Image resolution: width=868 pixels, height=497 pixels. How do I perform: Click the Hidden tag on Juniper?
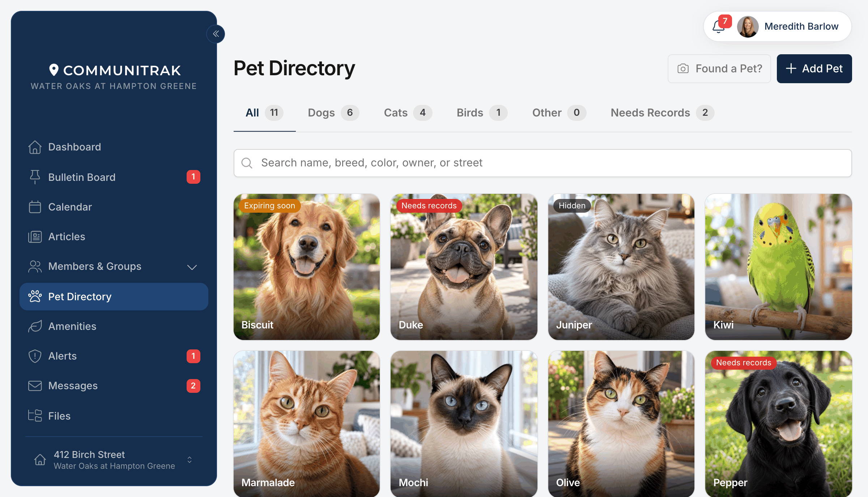click(x=572, y=206)
